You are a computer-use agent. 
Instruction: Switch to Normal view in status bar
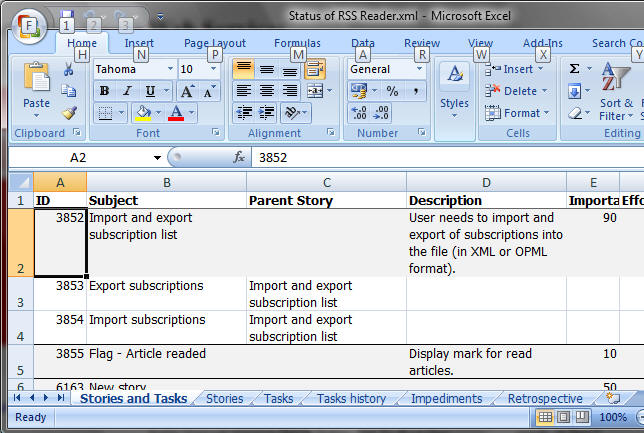click(x=545, y=417)
